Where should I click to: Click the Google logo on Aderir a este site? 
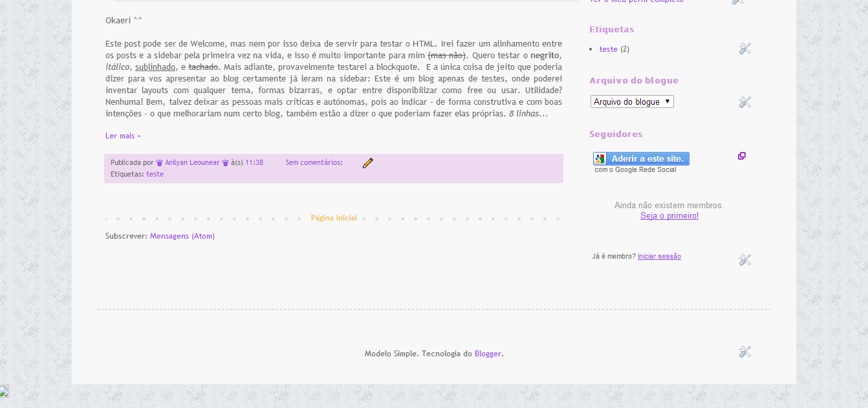600,159
